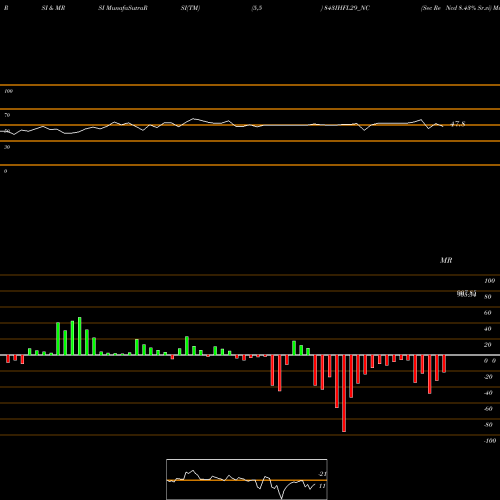Click the 60 label on the MR right axis
Viewport: 500px width, 500px height.
487,313
